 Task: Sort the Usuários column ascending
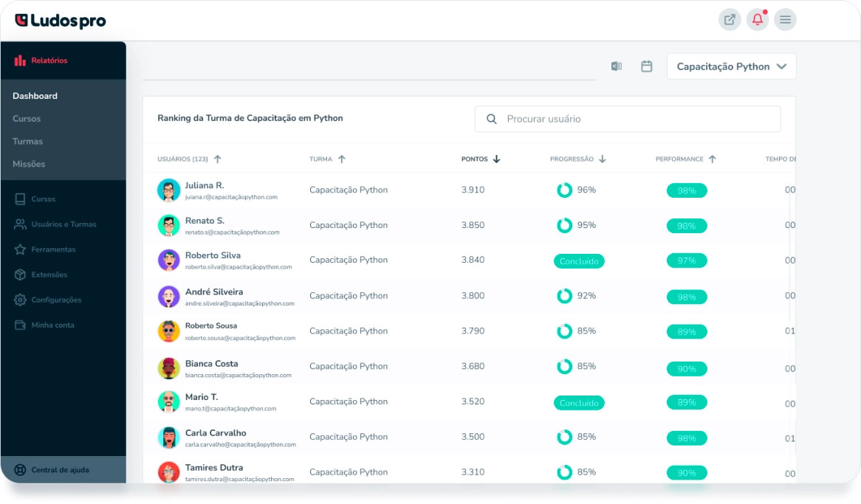point(217,159)
